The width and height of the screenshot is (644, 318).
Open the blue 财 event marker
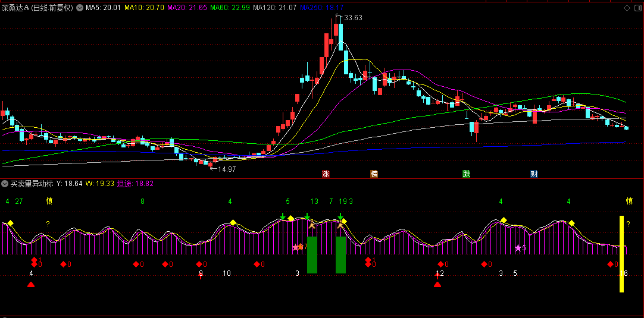click(x=534, y=174)
